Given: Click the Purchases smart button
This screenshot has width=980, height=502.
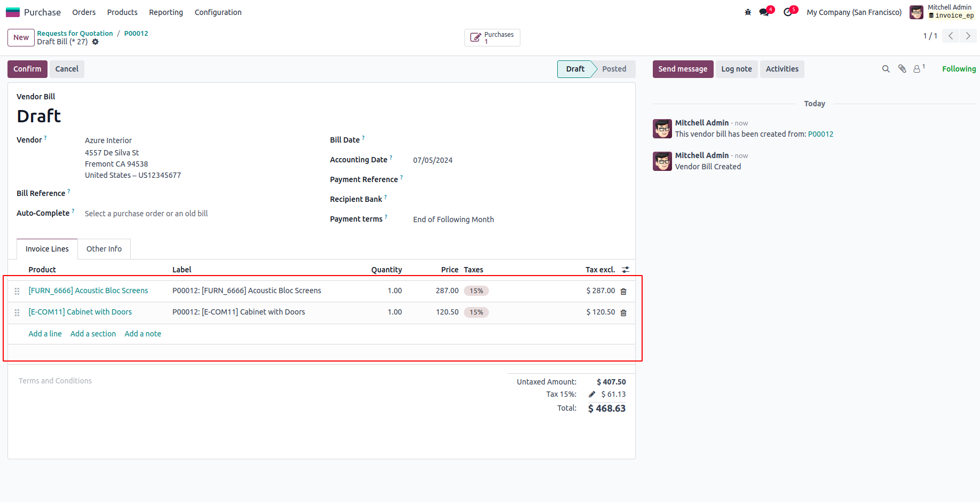Looking at the screenshot, I should (x=492, y=38).
